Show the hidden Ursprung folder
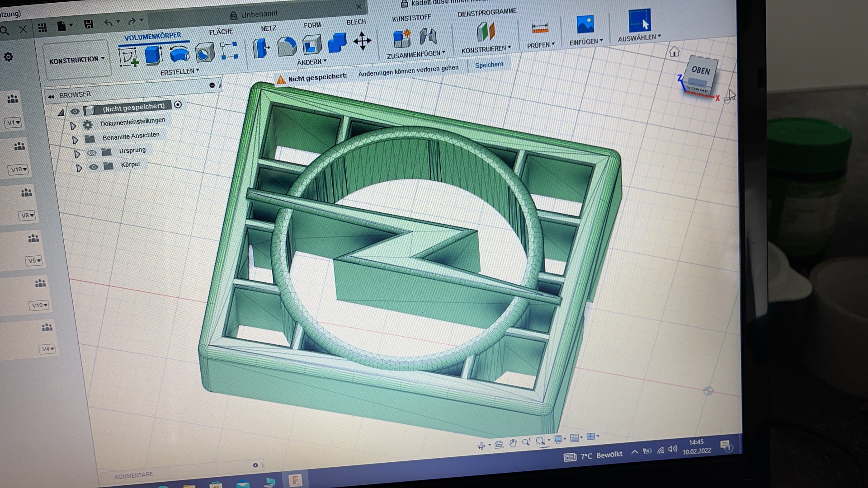This screenshot has height=488, width=868. (x=91, y=153)
